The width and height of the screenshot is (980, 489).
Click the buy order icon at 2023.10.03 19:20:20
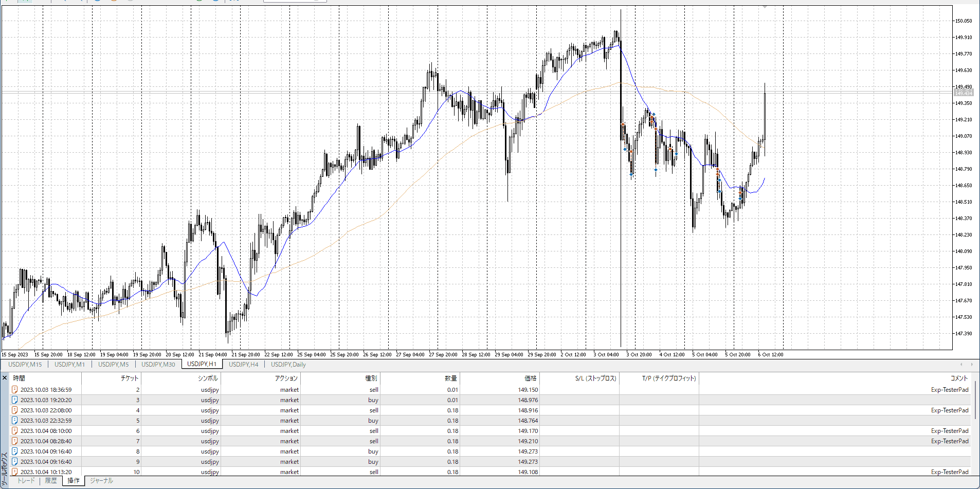tap(15, 400)
